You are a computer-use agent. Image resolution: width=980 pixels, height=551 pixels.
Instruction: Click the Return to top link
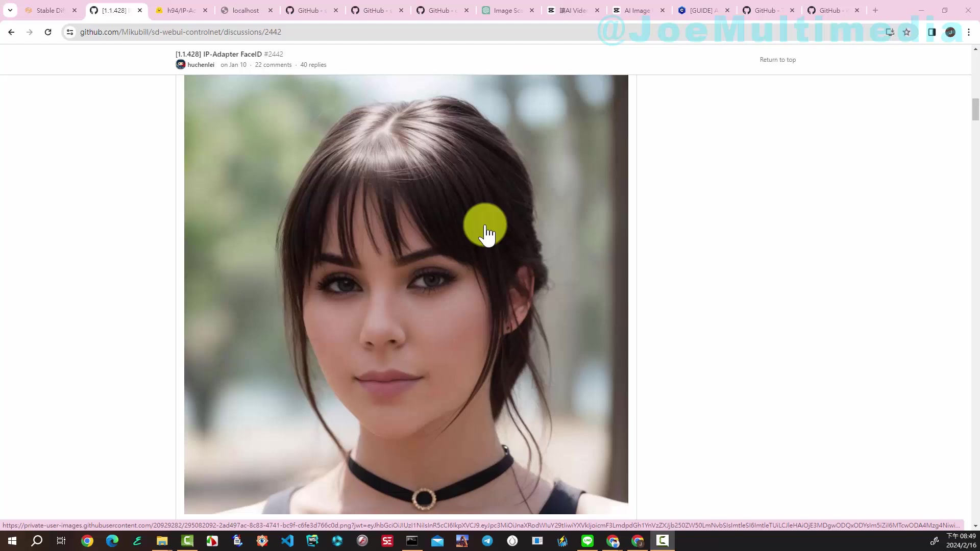point(777,60)
